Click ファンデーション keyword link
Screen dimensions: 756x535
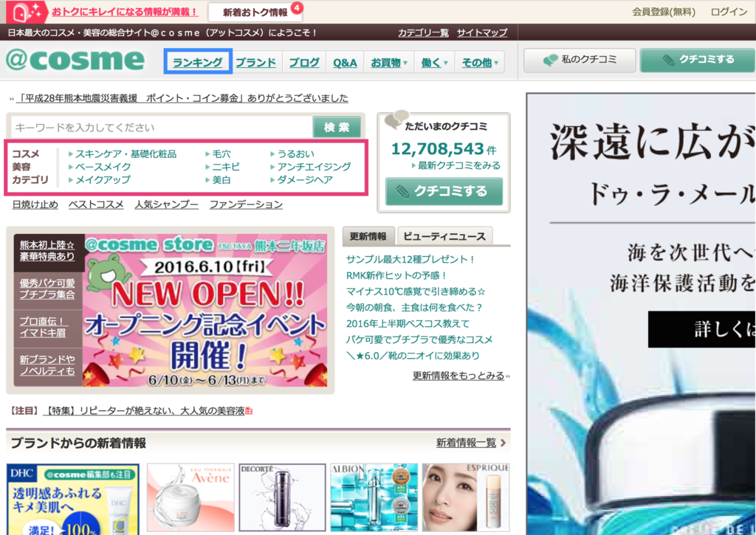pos(246,204)
